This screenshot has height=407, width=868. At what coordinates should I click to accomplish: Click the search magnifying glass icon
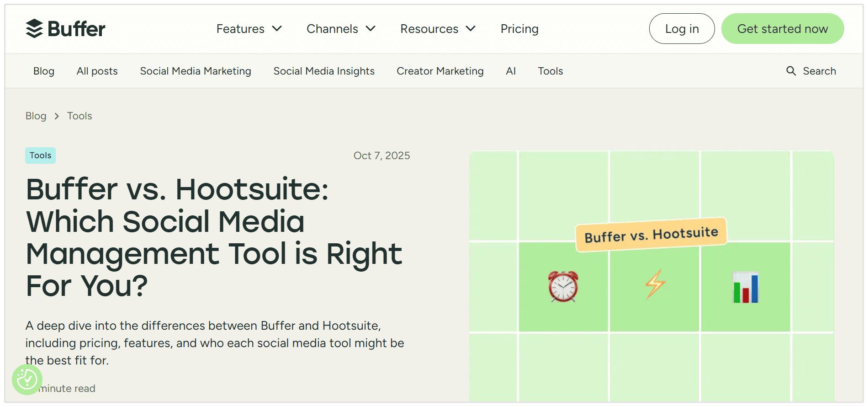pos(791,71)
